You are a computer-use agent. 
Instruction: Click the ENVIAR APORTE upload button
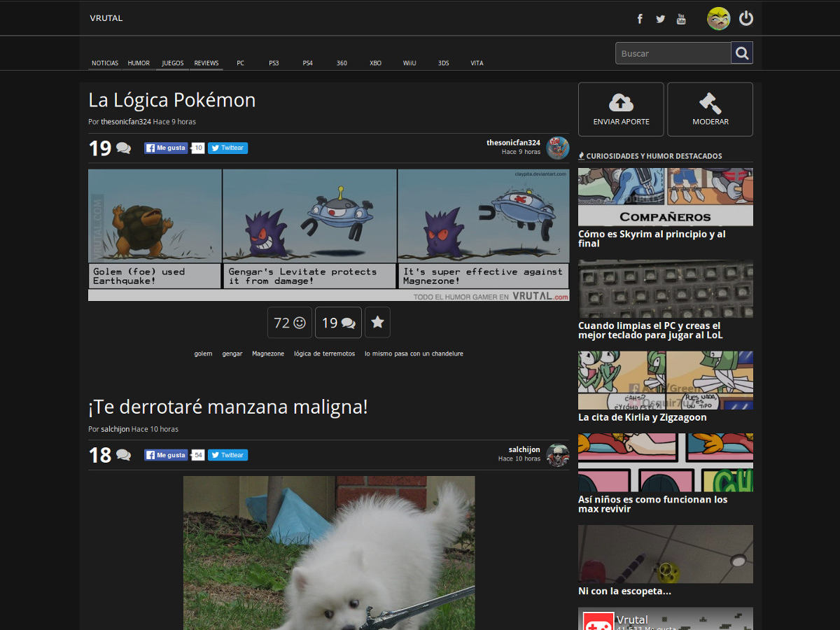tap(621, 109)
